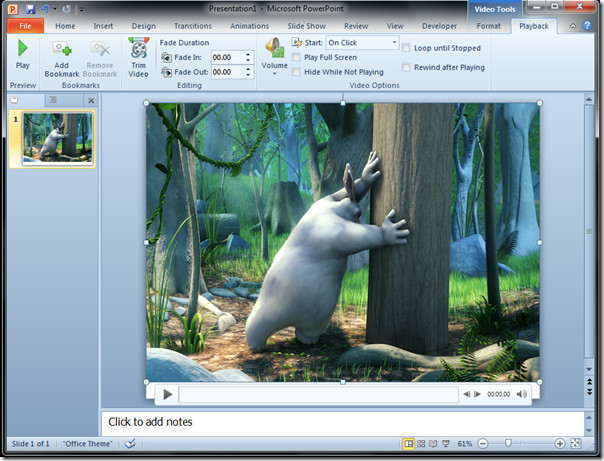Viewport: 604px width, 461px height.
Task: Fit slide to current window icon
Action: (x=575, y=444)
